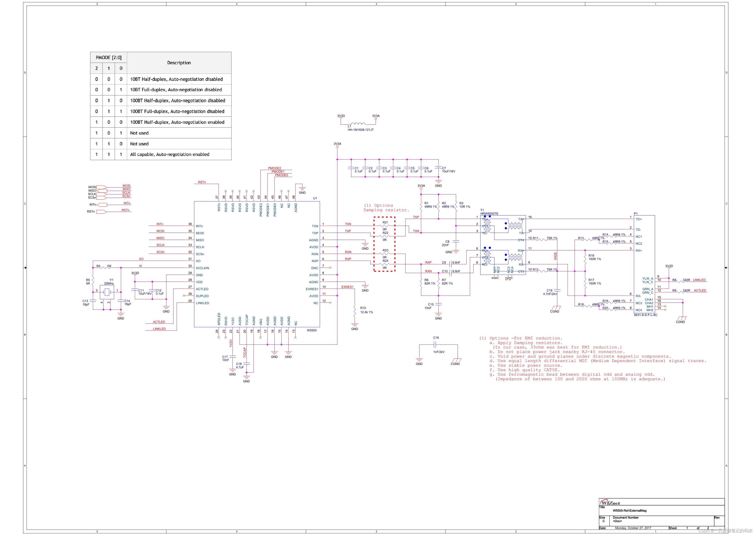Select the C17 10nF capacitor symbol
This screenshot has height=535, width=756.
coord(232,357)
